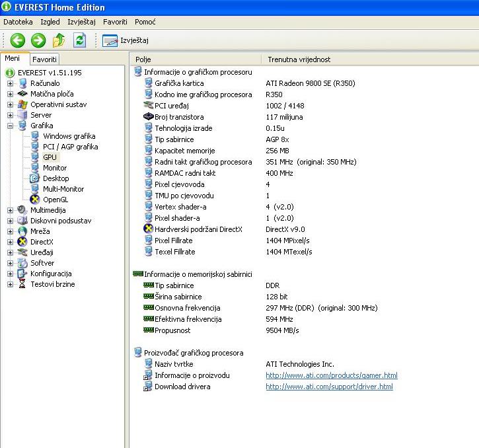Click the Testovi brzine hourglass icon
This screenshot has height=448, width=479.
pos(22,284)
